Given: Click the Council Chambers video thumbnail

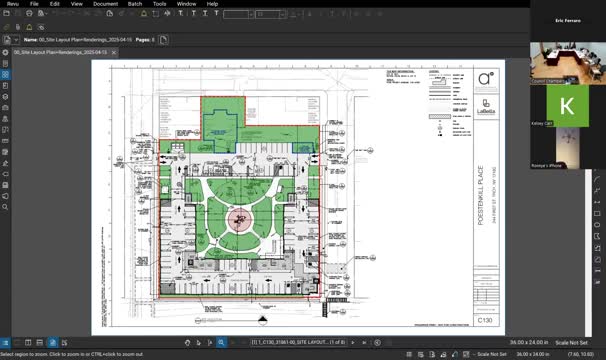Looking at the screenshot, I should [x=568, y=63].
